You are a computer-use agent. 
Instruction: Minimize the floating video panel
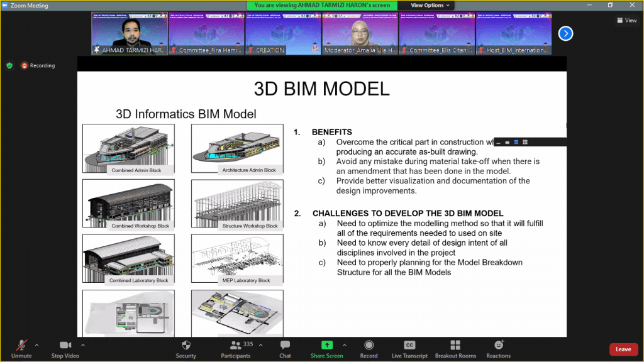(499, 142)
